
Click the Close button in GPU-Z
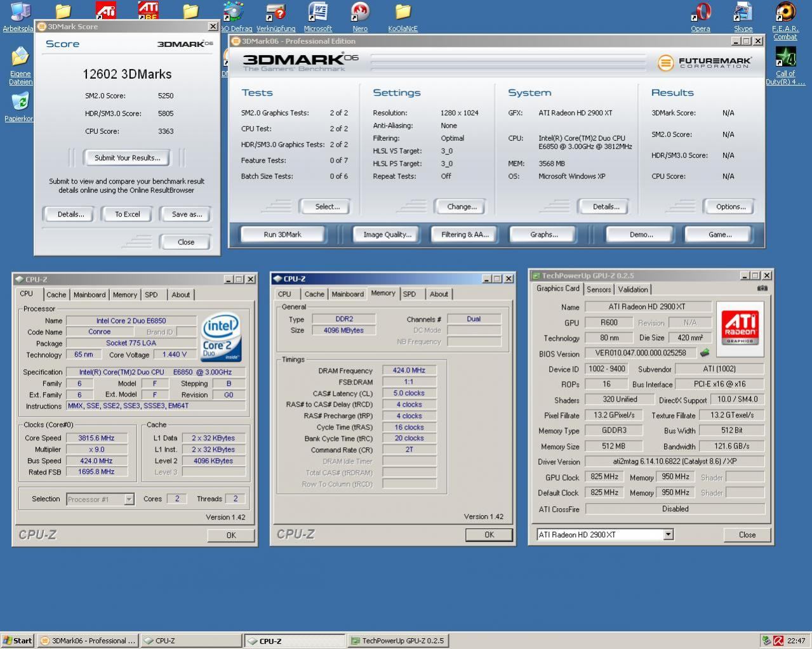(x=747, y=535)
